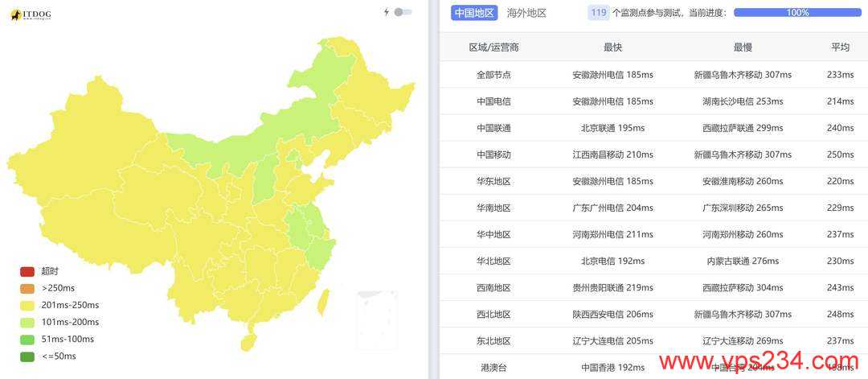Click the red 超时 legend swatch
Image resolution: width=868 pixels, height=379 pixels.
pos(27,271)
